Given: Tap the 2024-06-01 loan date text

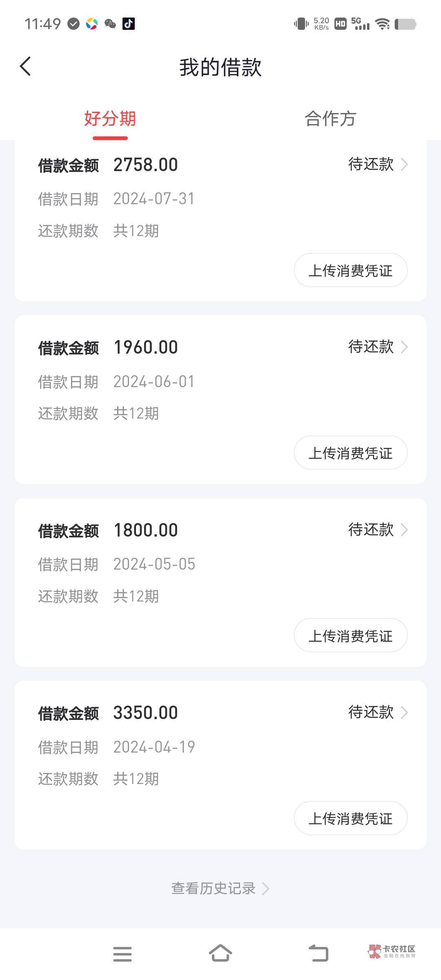Looking at the screenshot, I should pos(154,382).
